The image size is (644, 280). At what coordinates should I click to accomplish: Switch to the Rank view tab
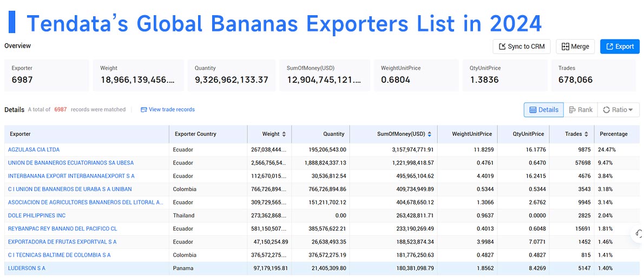(581, 110)
